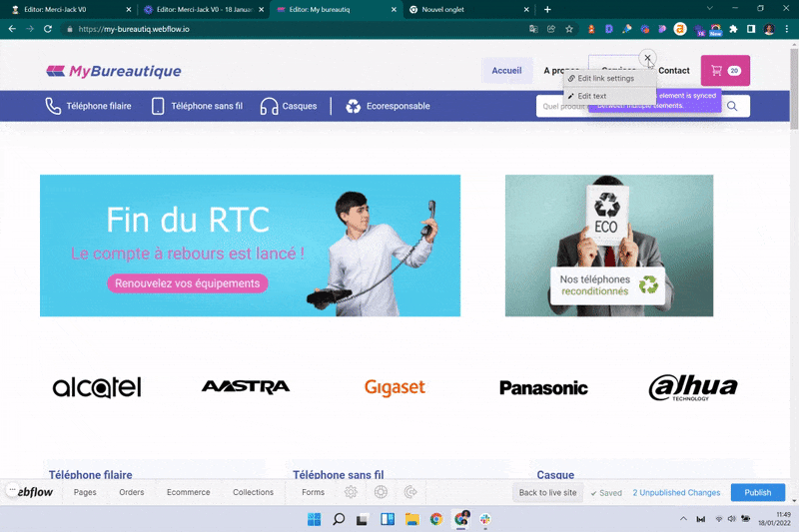This screenshot has height=532, width=799.
Task: Open Slack from the taskbar
Action: point(485,519)
